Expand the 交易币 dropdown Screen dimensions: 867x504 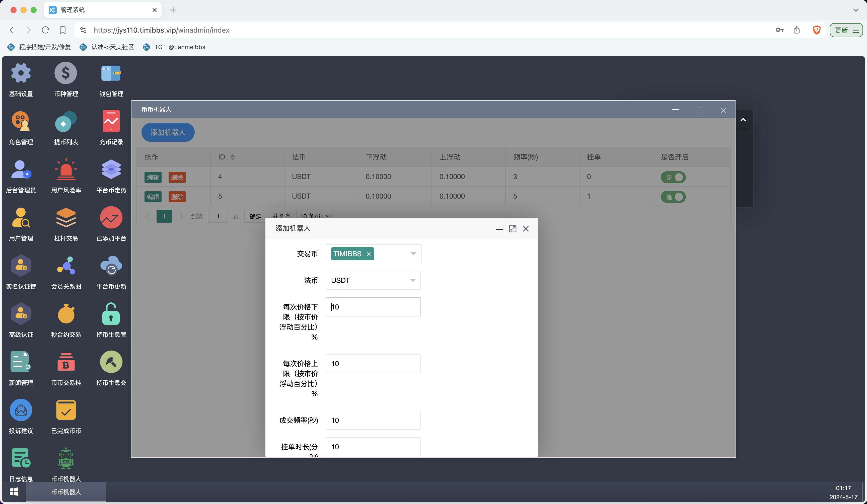[x=374, y=254]
